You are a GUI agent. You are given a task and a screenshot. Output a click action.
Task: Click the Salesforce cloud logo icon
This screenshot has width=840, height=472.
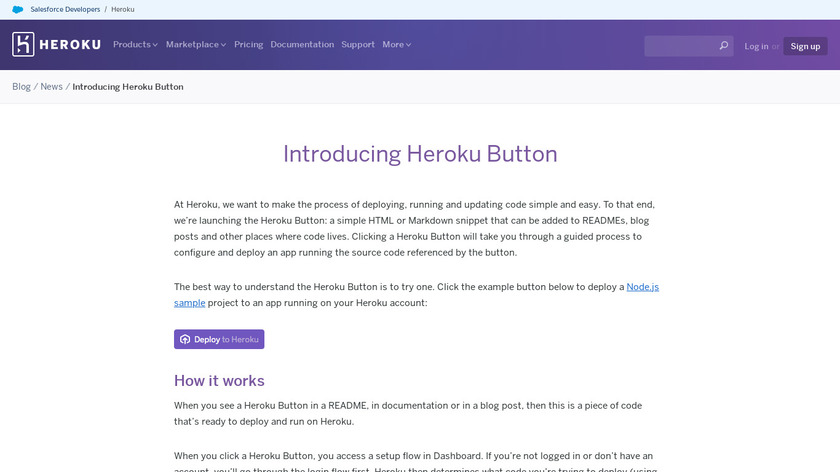pos(18,9)
